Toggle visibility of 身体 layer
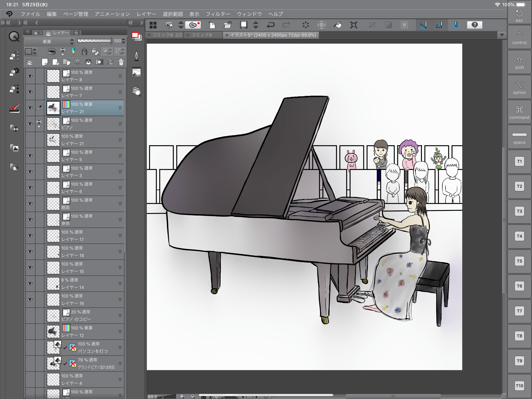Image resolution: width=532 pixels, height=399 pixels. pyautogui.click(x=30, y=218)
